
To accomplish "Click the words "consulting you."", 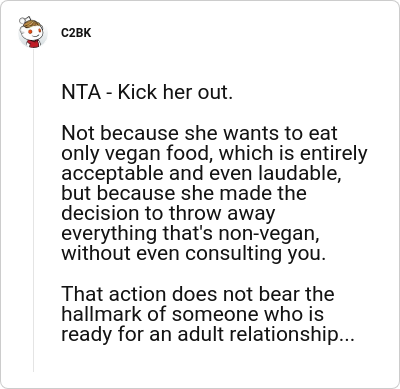I will [x=255, y=254].
